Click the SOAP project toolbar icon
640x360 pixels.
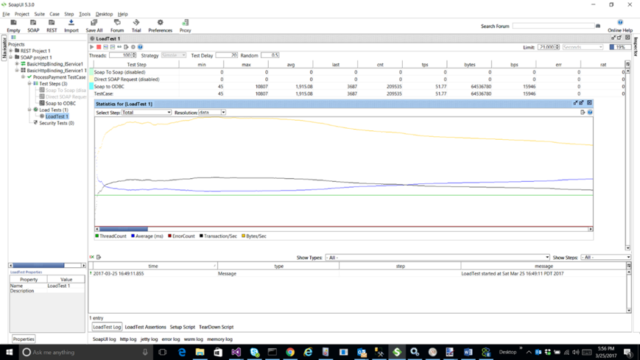(x=33, y=26)
